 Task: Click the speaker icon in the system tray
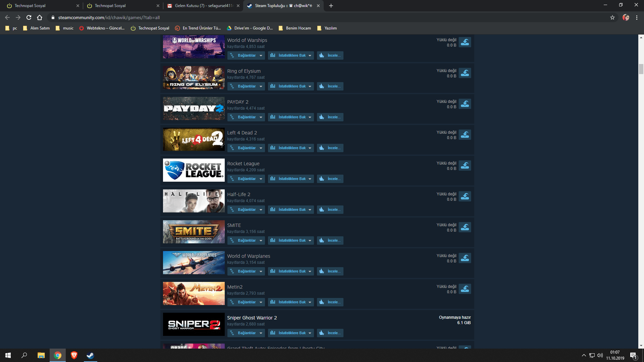click(x=599, y=355)
